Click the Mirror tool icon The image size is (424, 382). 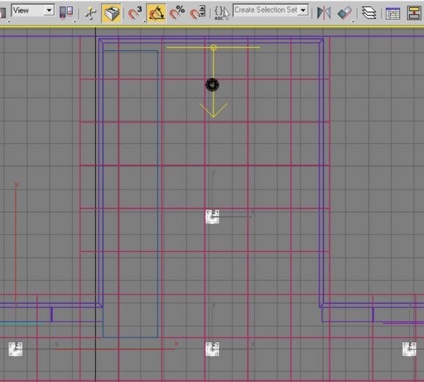[323, 13]
